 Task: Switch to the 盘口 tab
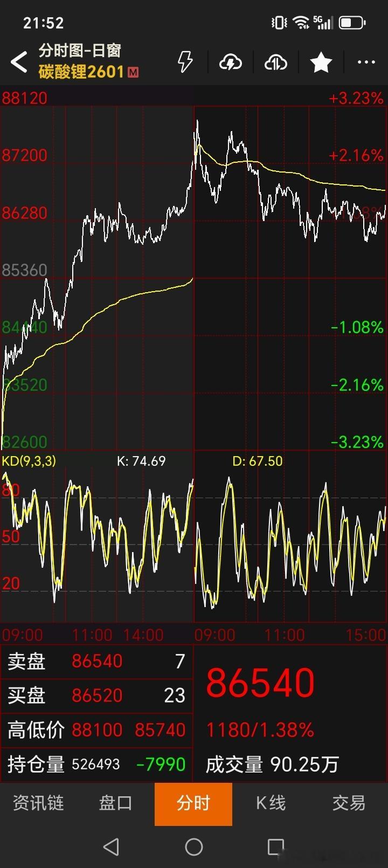pos(116,803)
